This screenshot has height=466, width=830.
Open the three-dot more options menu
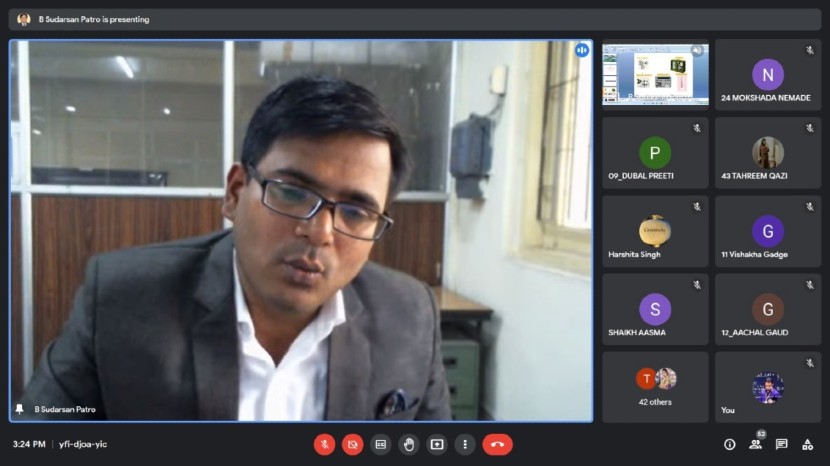click(x=465, y=444)
